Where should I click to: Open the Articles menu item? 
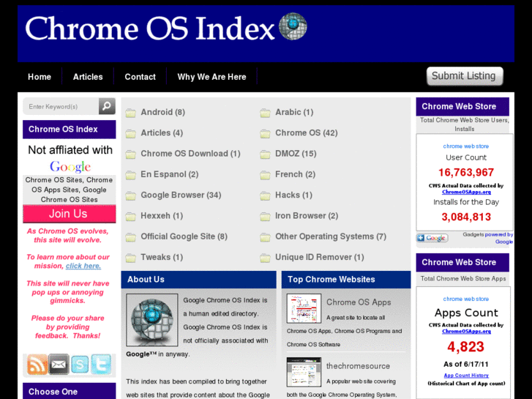click(x=88, y=77)
